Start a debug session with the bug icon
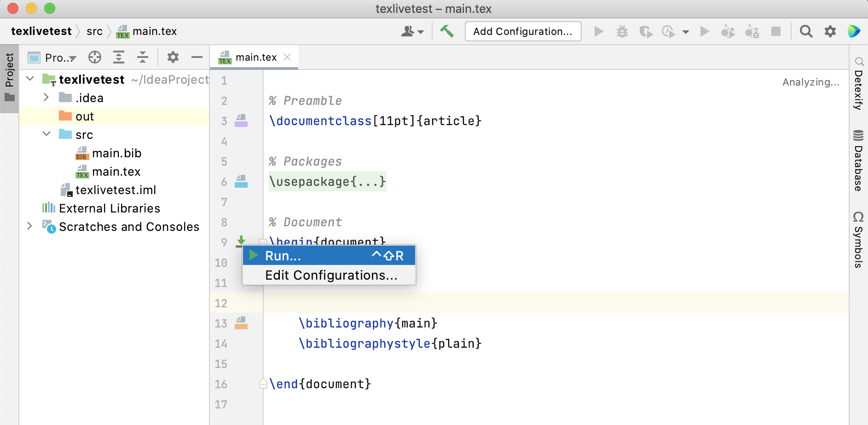 tap(623, 31)
